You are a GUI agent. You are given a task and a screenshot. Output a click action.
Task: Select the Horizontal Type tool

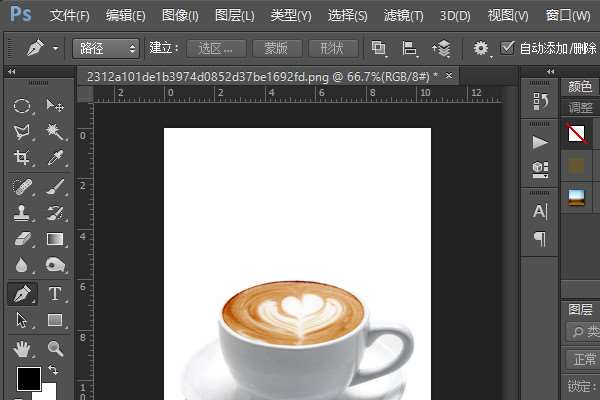[55, 294]
